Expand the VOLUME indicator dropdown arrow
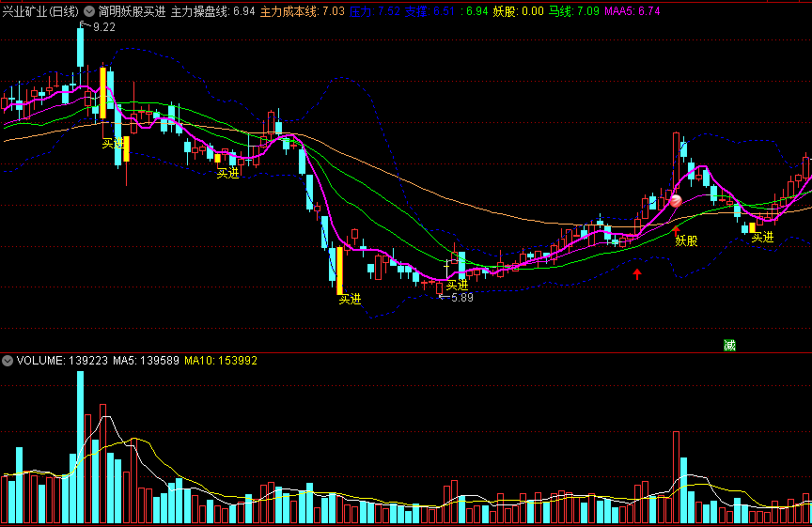 (x=8, y=361)
